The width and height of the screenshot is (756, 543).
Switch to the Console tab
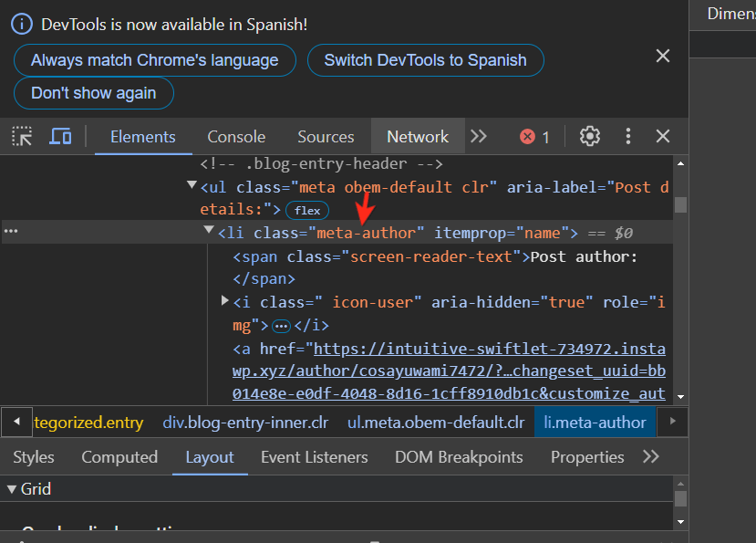235,136
